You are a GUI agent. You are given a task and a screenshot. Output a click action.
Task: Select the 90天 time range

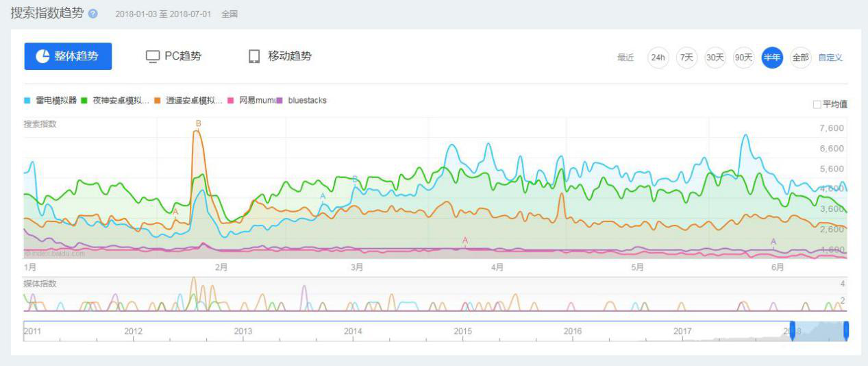tap(743, 58)
